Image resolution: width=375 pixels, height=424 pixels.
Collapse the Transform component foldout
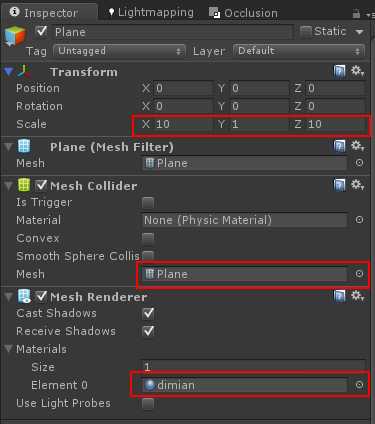coord(9,71)
